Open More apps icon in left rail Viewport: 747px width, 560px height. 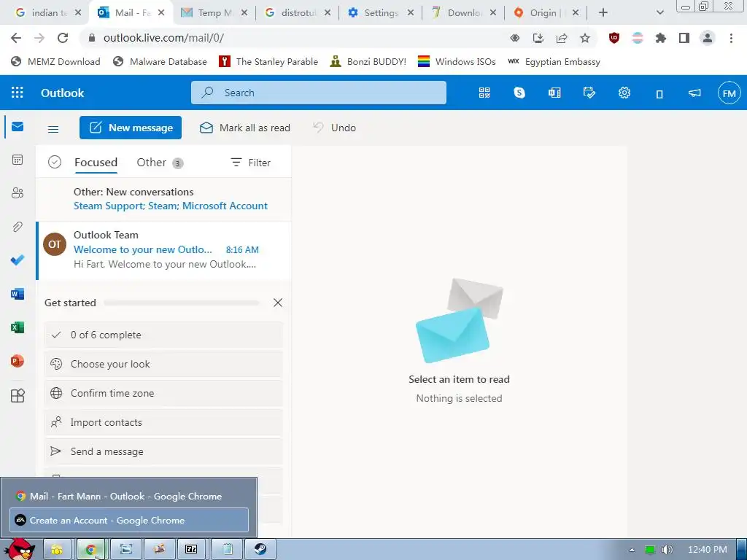pyautogui.click(x=18, y=396)
